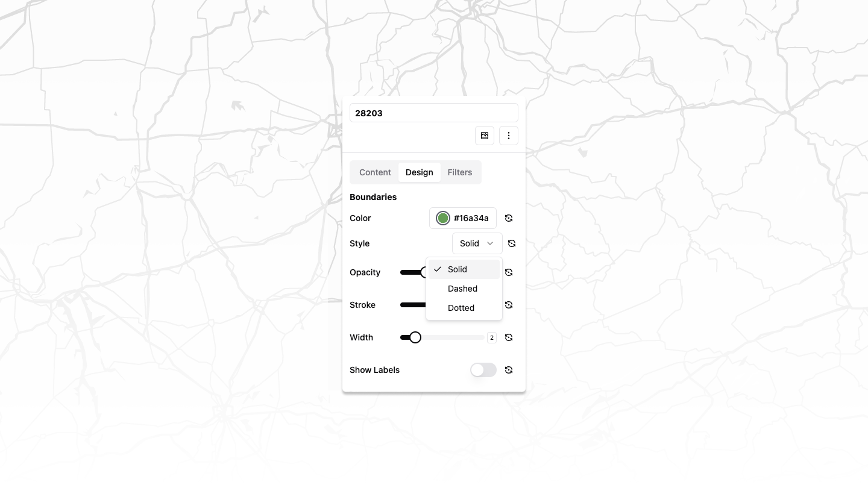
Task: Click the image icon button below the name field
Action: tap(485, 136)
